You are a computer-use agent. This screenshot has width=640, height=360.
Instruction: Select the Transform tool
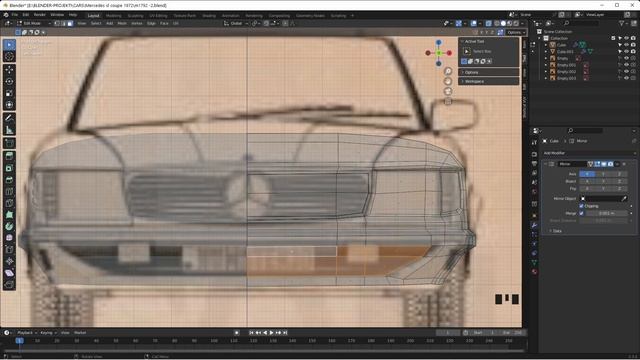pos(9,105)
